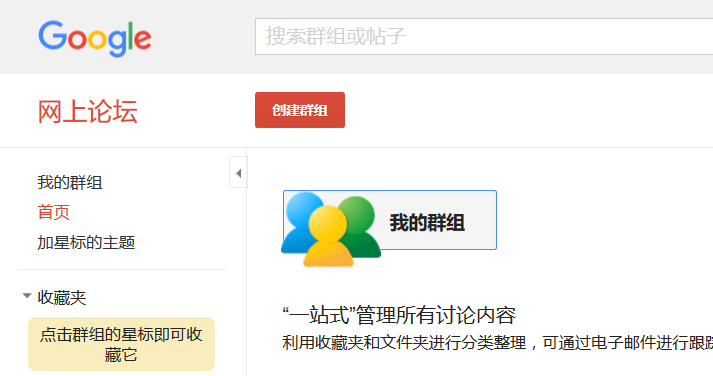Open the Google logo homepage
The image size is (713, 376).
click(x=95, y=39)
